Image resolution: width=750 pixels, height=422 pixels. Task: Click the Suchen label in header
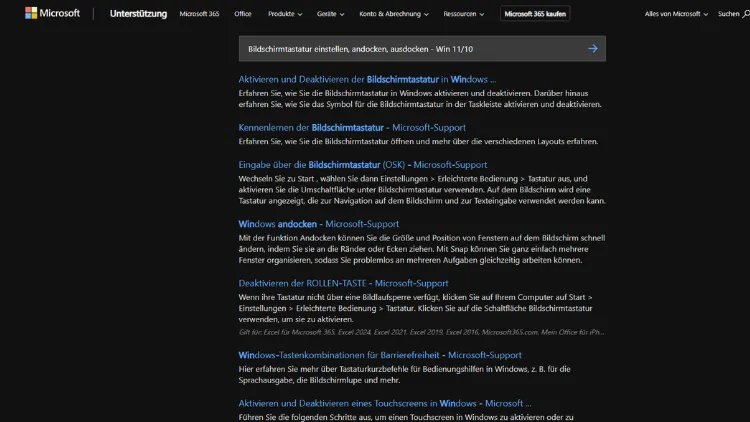(x=728, y=14)
